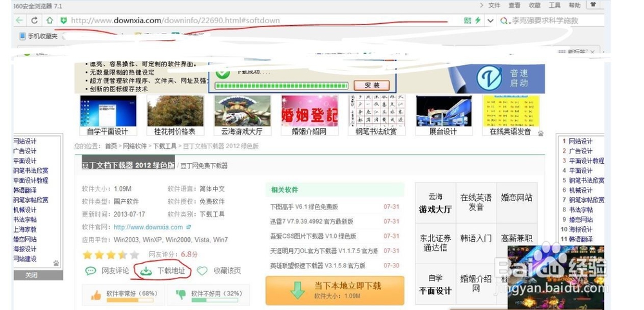Open 迅雷7 V7.9.39.4992 官方最新版 link
This screenshot has height=310, width=644.
click(x=311, y=221)
